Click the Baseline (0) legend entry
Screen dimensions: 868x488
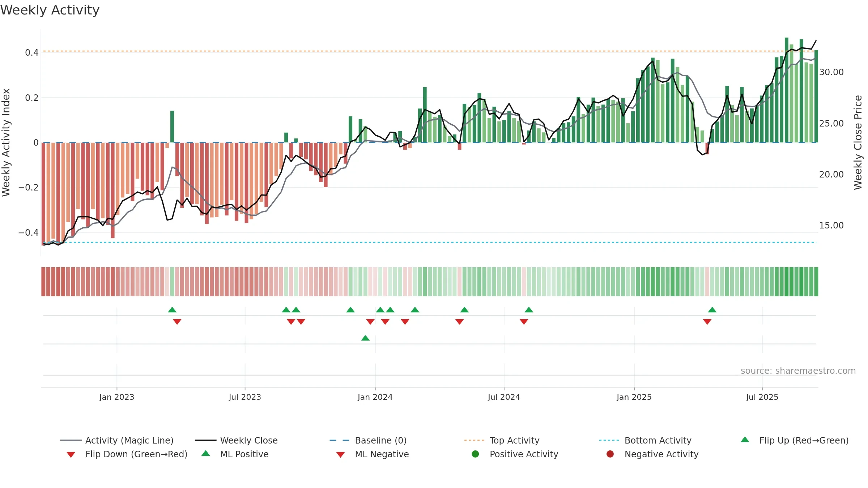tap(368, 440)
